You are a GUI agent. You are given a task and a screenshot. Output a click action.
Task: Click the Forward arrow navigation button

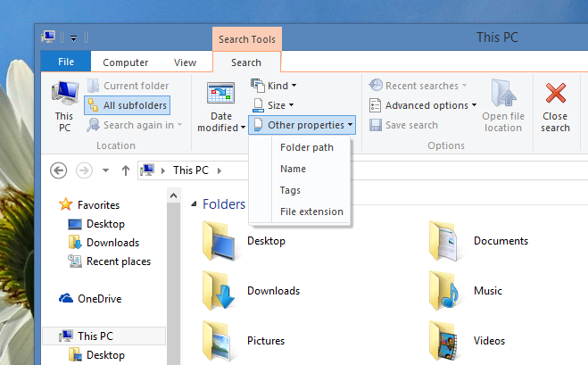84,170
